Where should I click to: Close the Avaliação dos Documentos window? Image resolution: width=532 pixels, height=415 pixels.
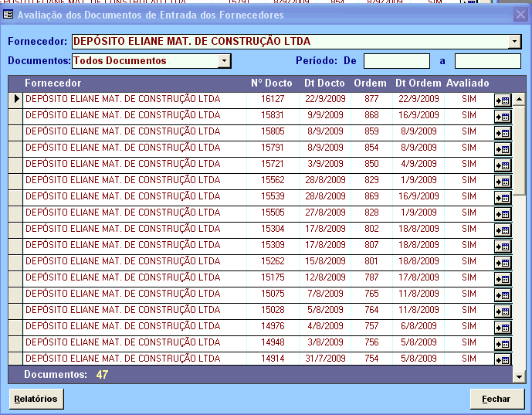520,15
